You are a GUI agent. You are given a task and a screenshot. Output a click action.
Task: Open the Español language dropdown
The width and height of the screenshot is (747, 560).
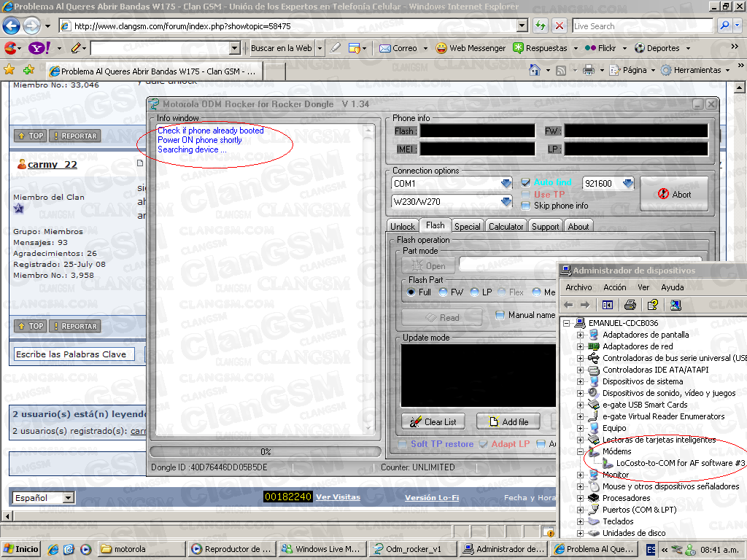[x=69, y=497]
